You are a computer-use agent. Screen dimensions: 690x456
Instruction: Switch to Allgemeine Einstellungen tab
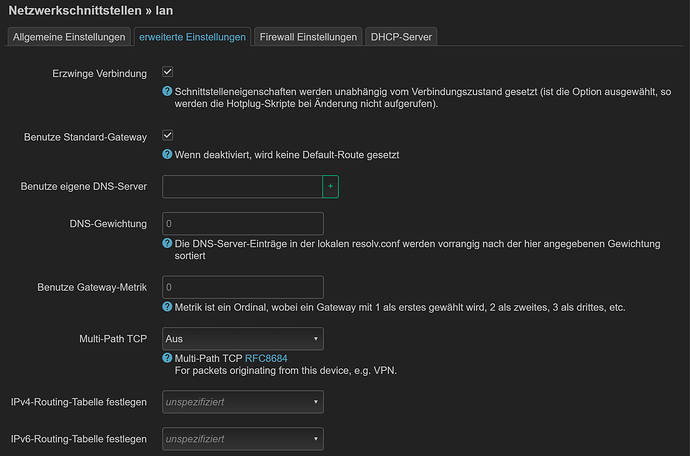68,37
